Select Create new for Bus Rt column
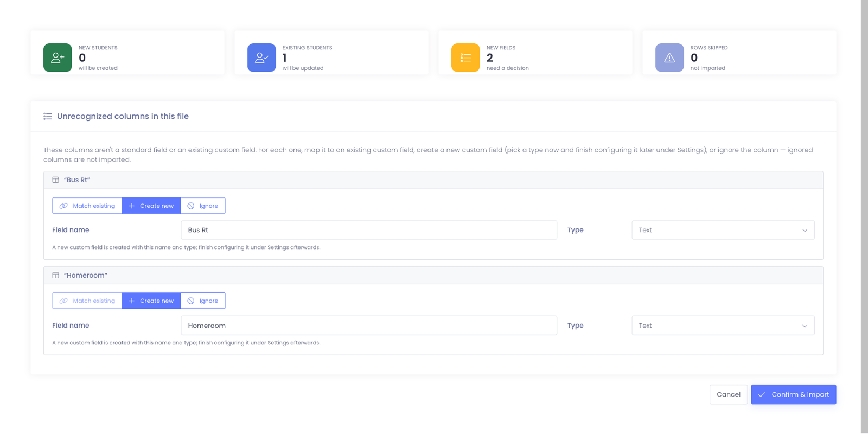This screenshot has height=434, width=868. pyautogui.click(x=151, y=206)
